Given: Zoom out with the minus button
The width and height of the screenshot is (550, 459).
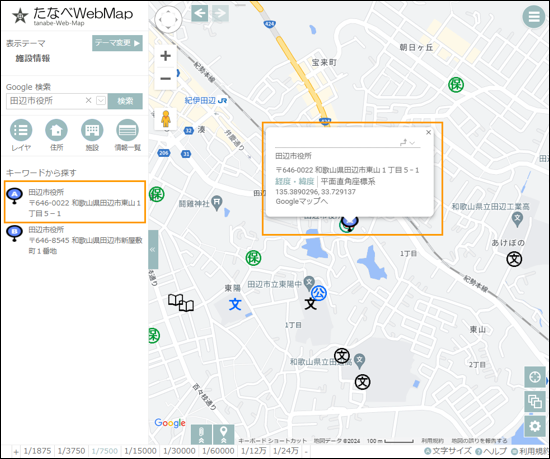Looking at the screenshot, I should pyautogui.click(x=166, y=79).
